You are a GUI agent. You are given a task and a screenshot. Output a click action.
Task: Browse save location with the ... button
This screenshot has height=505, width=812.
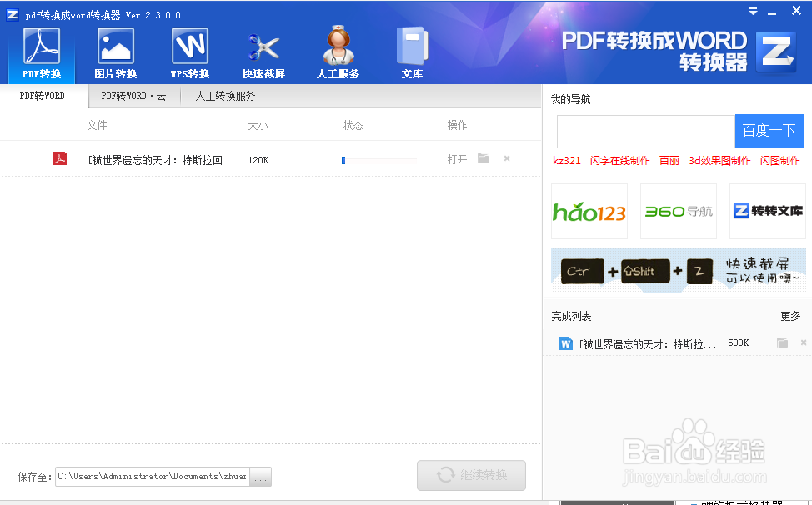260,476
